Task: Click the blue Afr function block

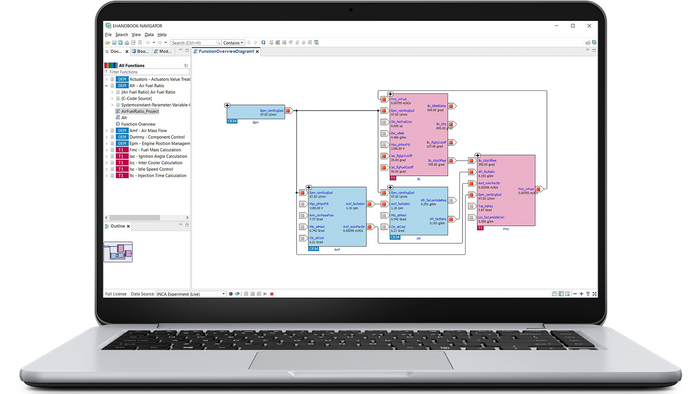Action: click(x=418, y=212)
